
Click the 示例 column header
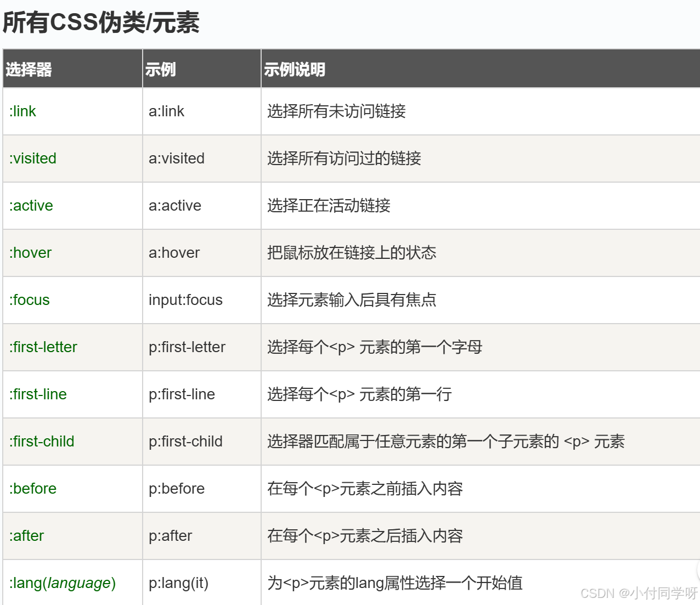pos(202,69)
